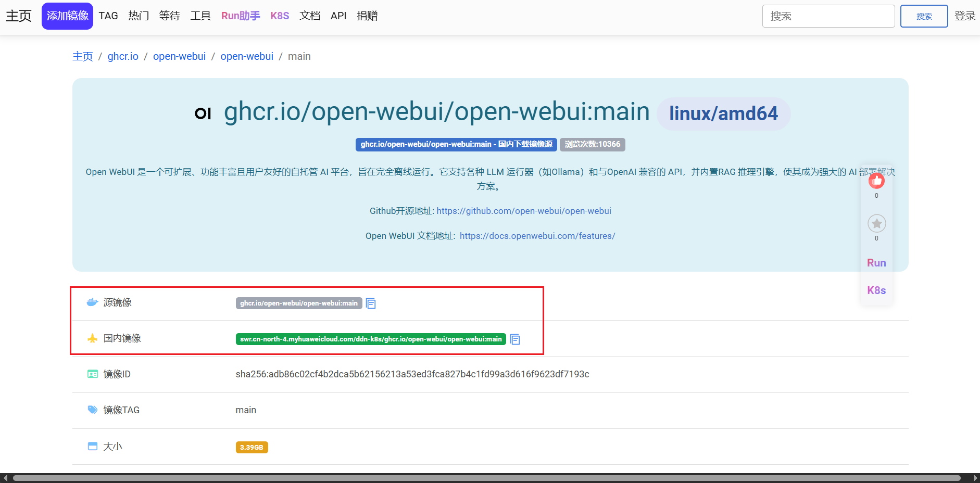Click the linux/amd64 platform badge

724,113
